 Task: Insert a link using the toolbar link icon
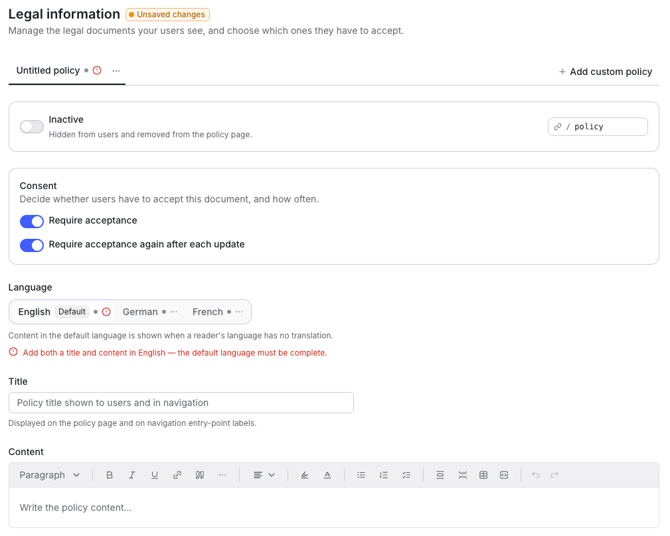point(177,475)
